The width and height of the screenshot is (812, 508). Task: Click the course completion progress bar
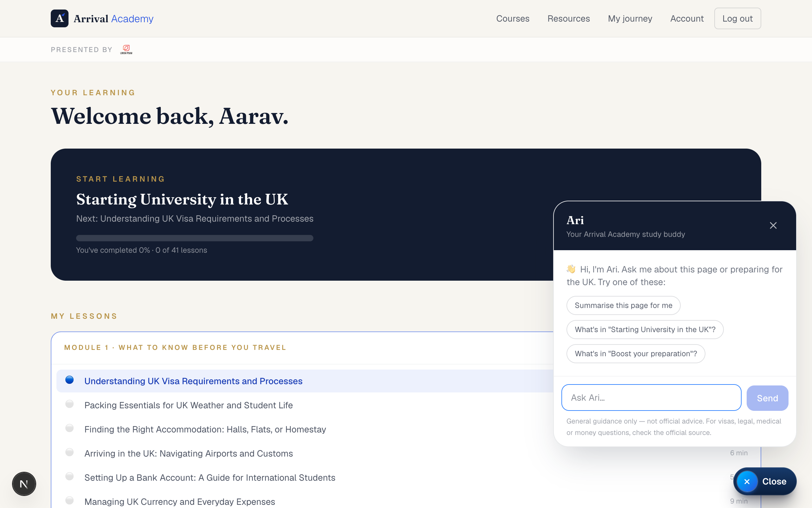[195, 238]
